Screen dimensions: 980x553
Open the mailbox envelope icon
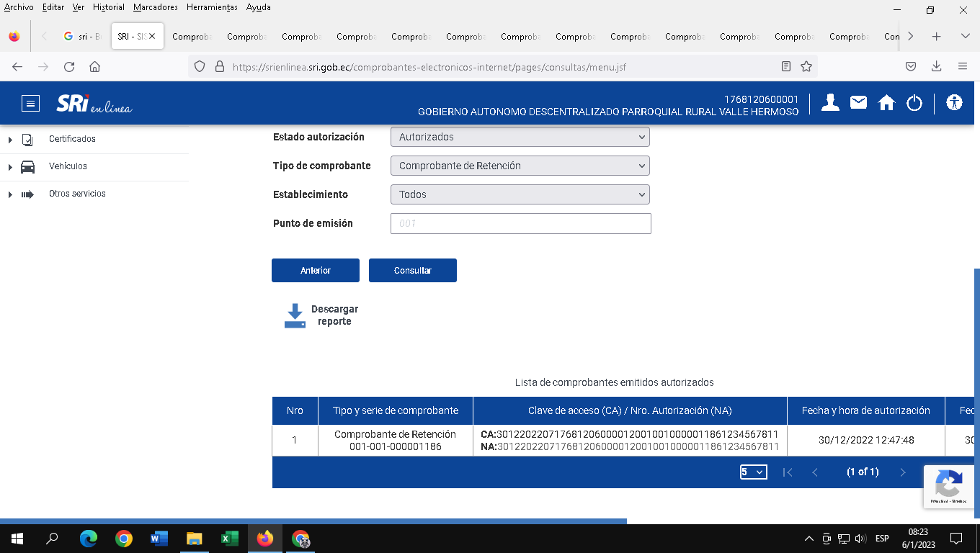[858, 103]
